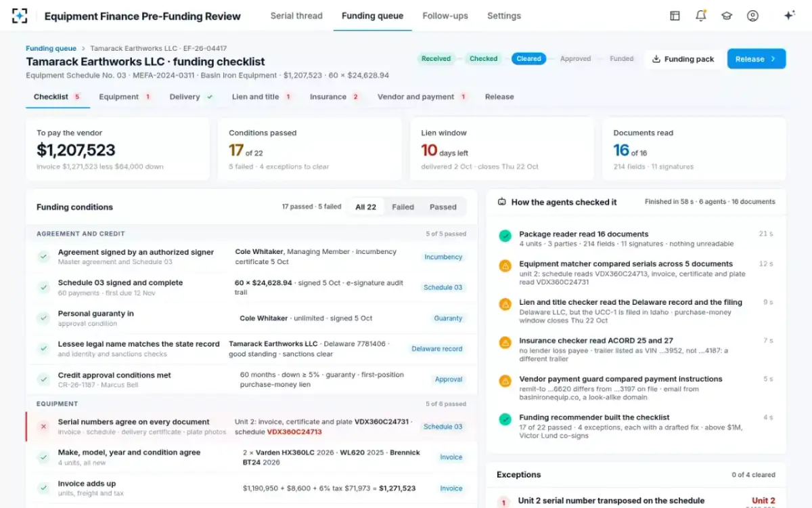Click the Cleared stage pill
Image resolution: width=812 pixels, height=508 pixels.
tap(528, 59)
